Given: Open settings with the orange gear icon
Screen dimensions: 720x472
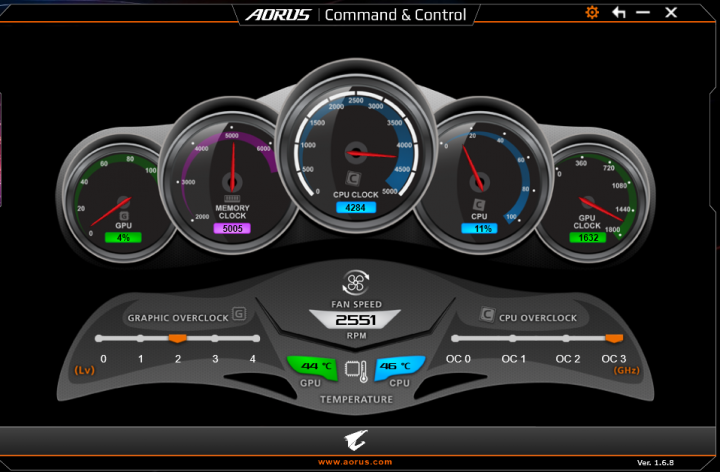Looking at the screenshot, I should (x=592, y=12).
